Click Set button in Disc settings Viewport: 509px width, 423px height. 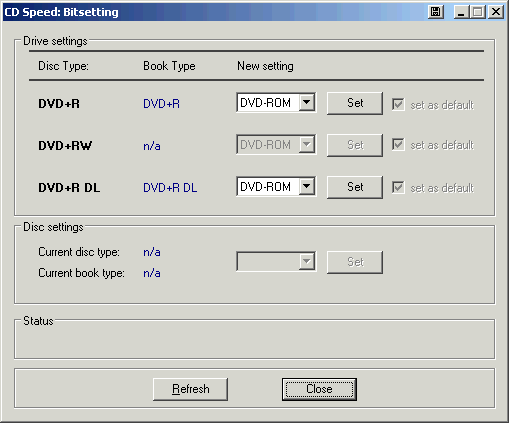click(x=355, y=262)
